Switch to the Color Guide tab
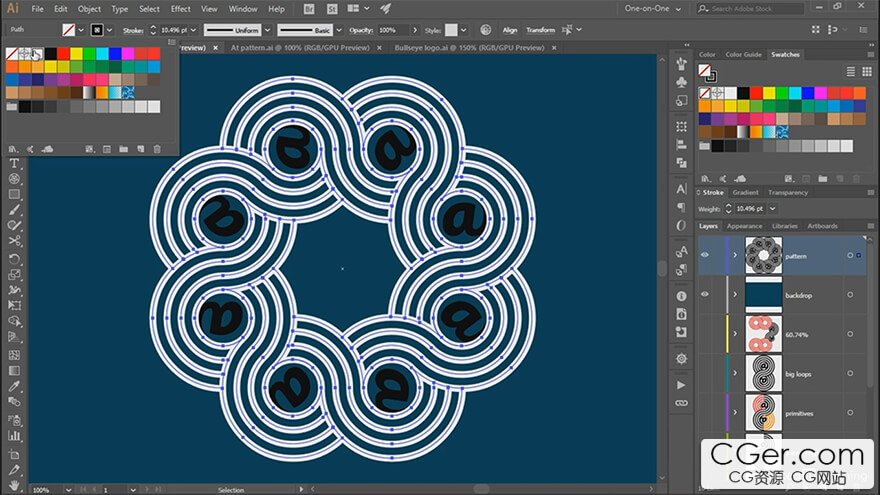Screen dimensions: 880x495 744,54
